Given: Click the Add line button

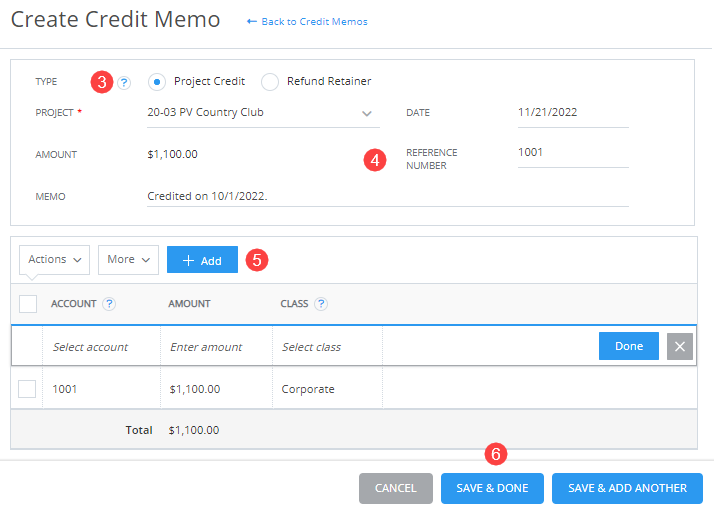Looking at the screenshot, I should coord(202,260).
